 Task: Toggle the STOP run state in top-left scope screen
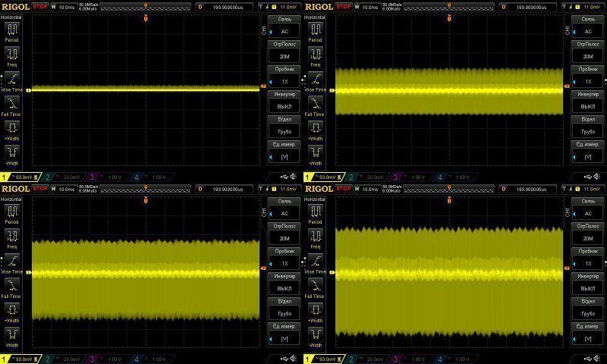[40, 7]
